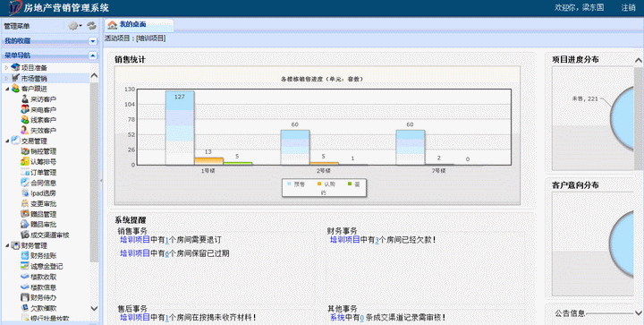Click the blue 60 bar for 7号楼
Screen dimensions: 644x325
(410, 148)
